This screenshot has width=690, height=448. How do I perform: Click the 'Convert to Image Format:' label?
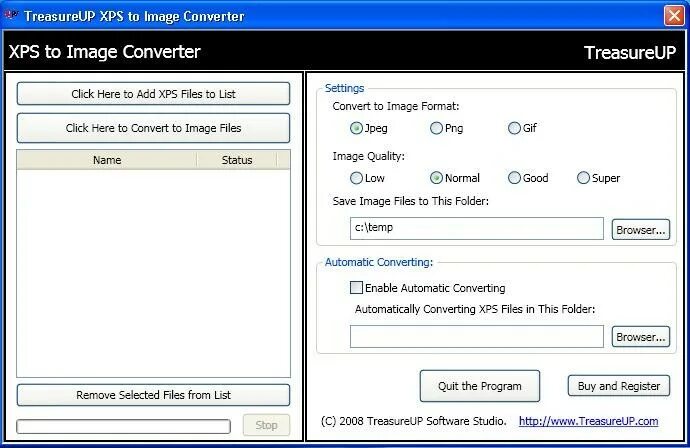tap(396, 106)
